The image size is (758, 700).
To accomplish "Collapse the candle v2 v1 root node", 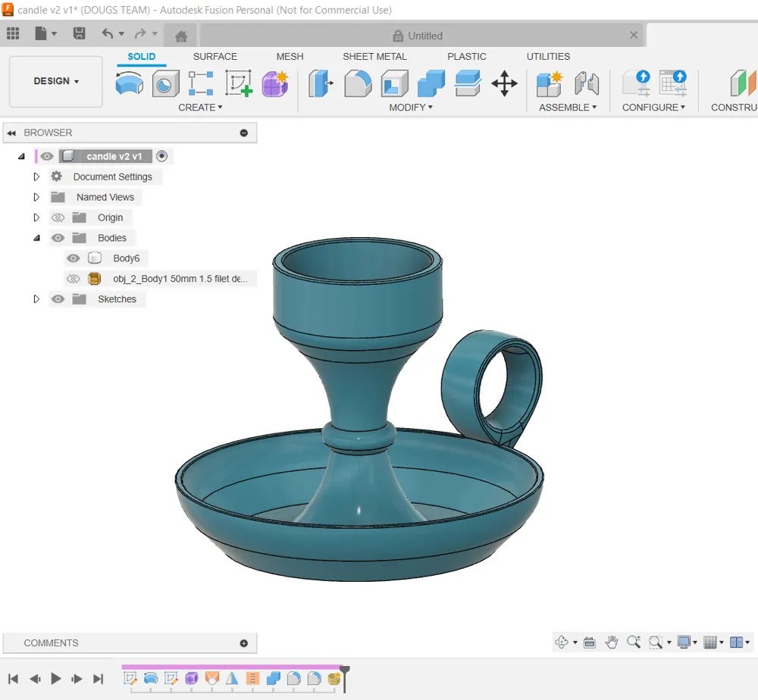I will click(x=21, y=157).
